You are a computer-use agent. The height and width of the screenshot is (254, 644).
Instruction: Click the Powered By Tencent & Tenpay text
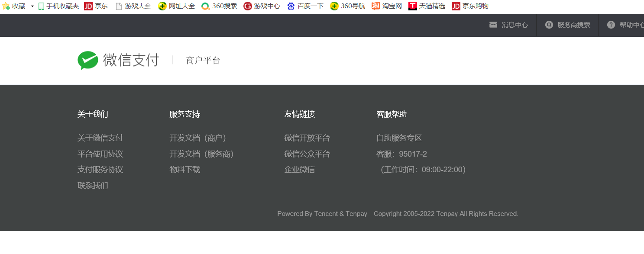click(x=322, y=214)
